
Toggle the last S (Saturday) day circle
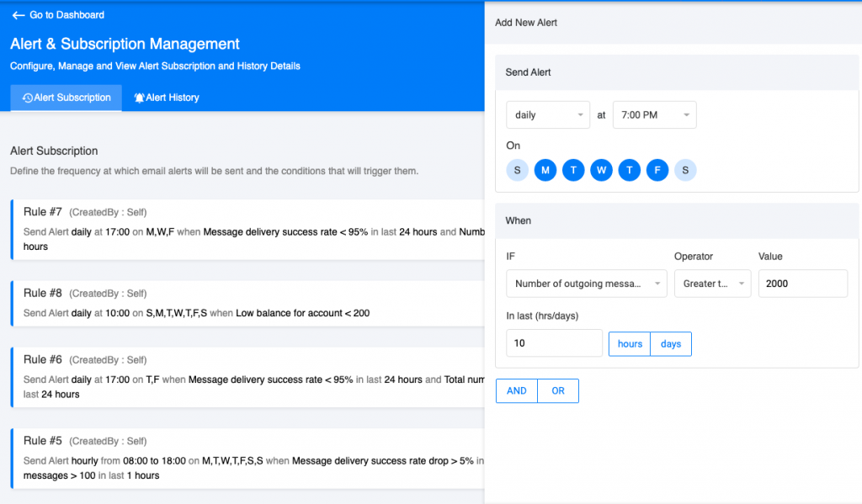[685, 170]
